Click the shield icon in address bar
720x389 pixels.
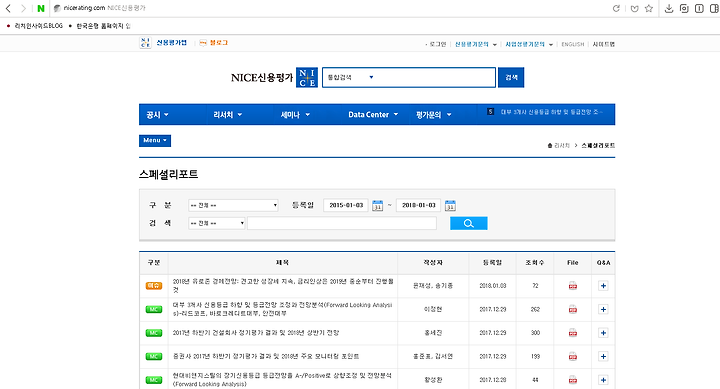tap(634, 8)
